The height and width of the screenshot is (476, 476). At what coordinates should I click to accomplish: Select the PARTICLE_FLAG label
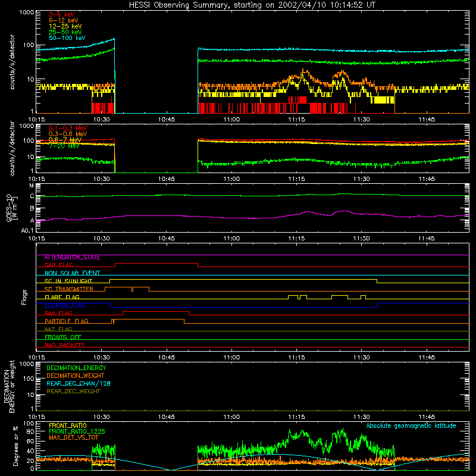67,321
